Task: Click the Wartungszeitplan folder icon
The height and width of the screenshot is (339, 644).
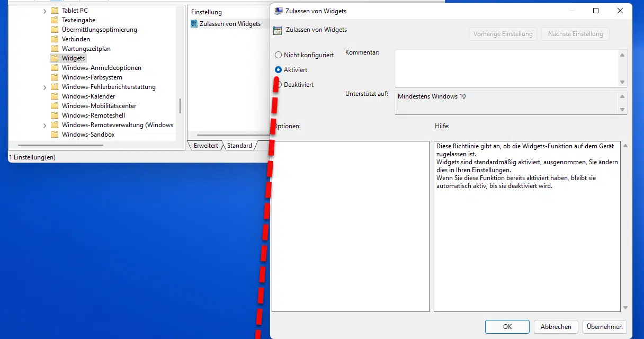Action: pyautogui.click(x=55, y=49)
